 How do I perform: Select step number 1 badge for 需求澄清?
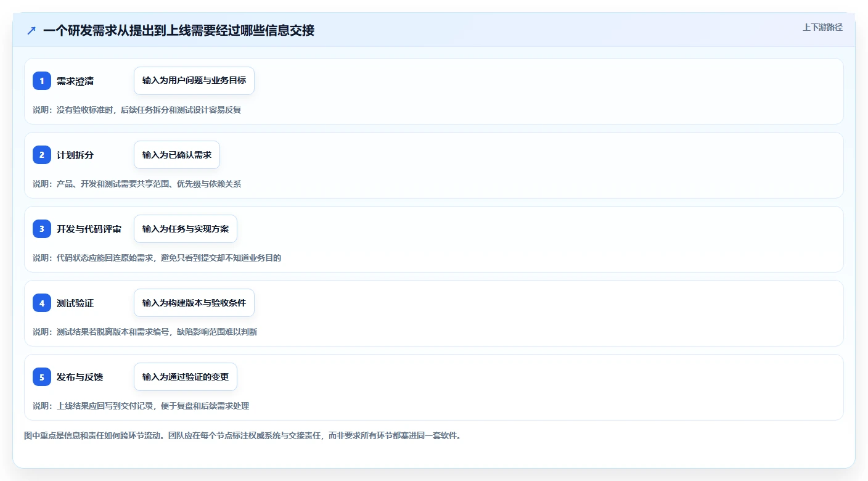point(42,81)
